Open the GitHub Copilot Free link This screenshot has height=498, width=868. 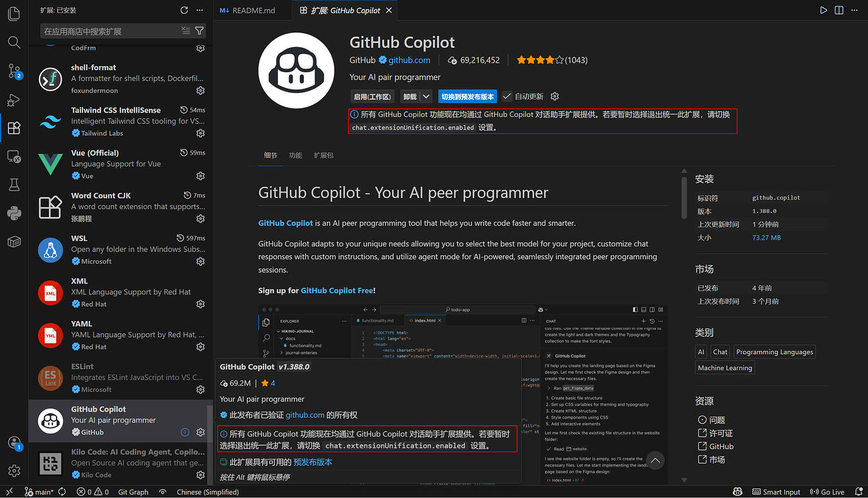pos(337,290)
